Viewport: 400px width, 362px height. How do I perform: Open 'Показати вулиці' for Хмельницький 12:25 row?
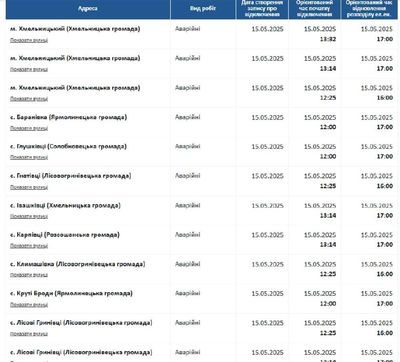[29, 99]
